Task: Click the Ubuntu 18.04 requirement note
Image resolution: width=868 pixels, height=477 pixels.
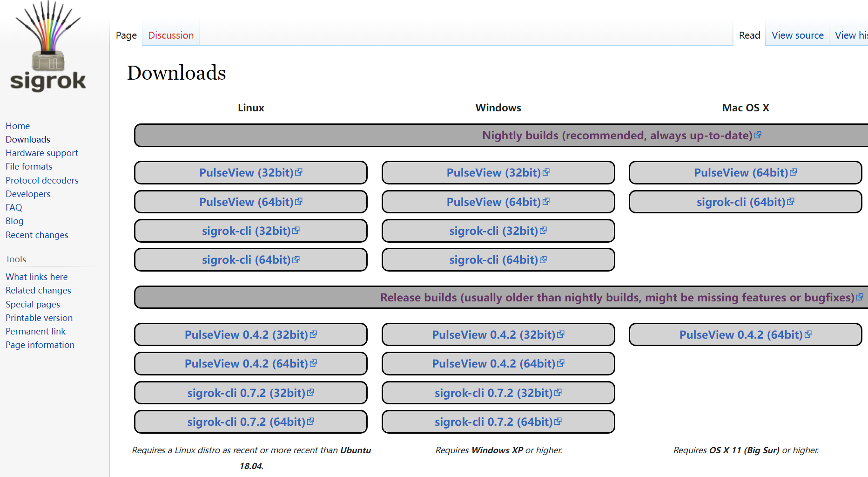Action: (x=251, y=458)
